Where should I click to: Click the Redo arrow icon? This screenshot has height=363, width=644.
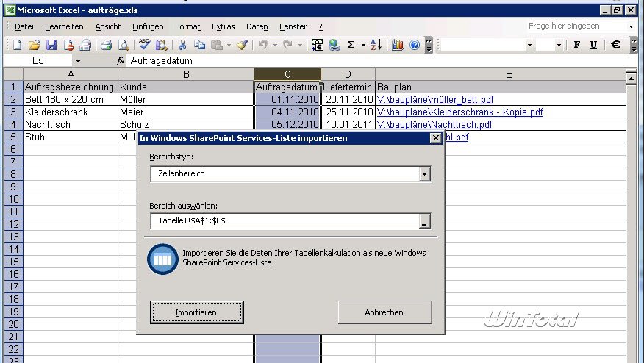288,45
